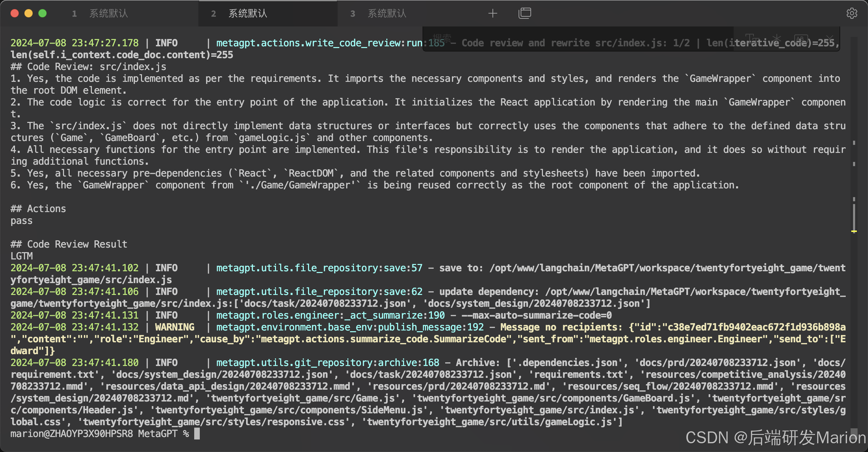
Task: Click the yellow search marker on scrollbar
Action: (854, 231)
